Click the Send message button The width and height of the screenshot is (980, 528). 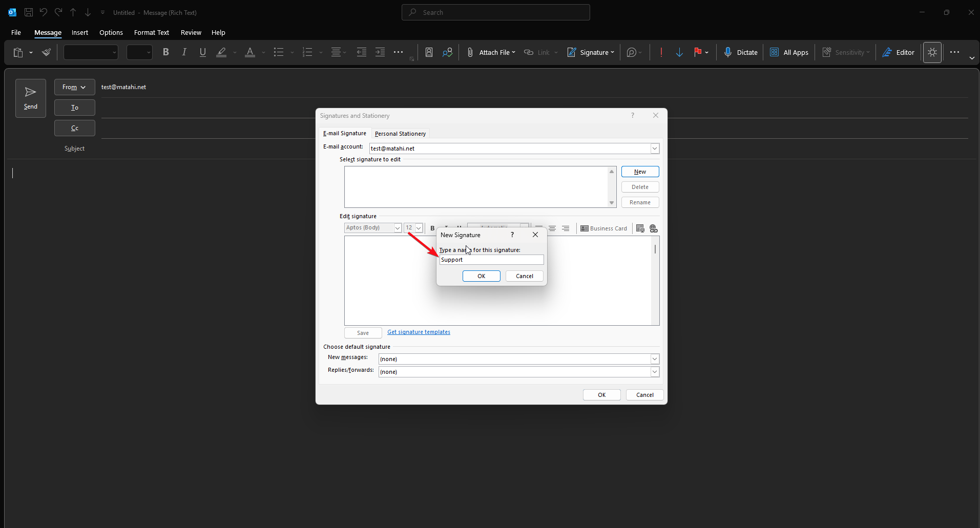pos(30,98)
